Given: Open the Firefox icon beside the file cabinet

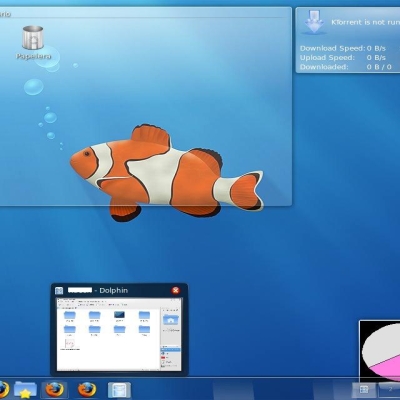Looking at the screenshot, I should [x=87, y=390].
